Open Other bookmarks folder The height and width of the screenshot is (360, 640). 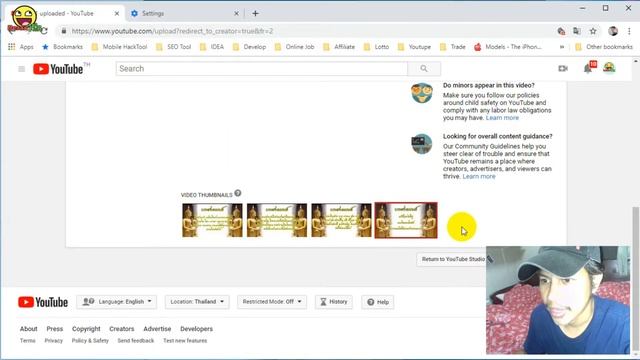click(x=604, y=47)
